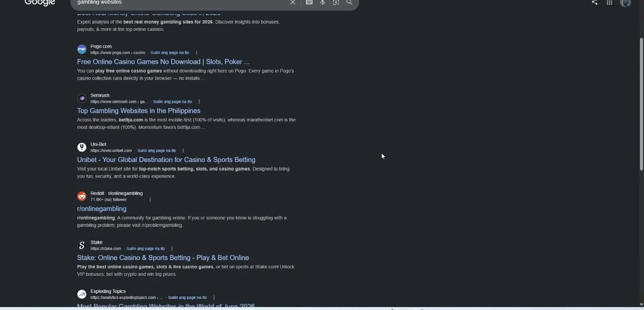Click the 'best real money gambling sites' snippet
Image resolution: width=644 pixels, height=310 pixels.
pyautogui.click(x=178, y=26)
